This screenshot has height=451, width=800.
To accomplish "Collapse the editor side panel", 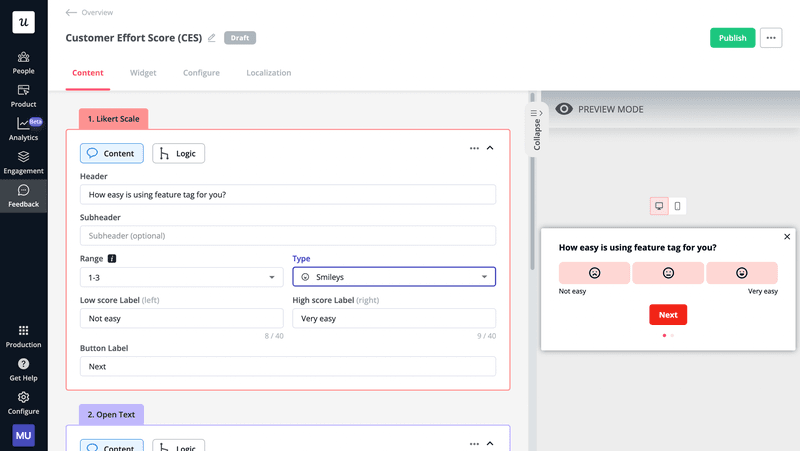I will pyautogui.click(x=536, y=129).
